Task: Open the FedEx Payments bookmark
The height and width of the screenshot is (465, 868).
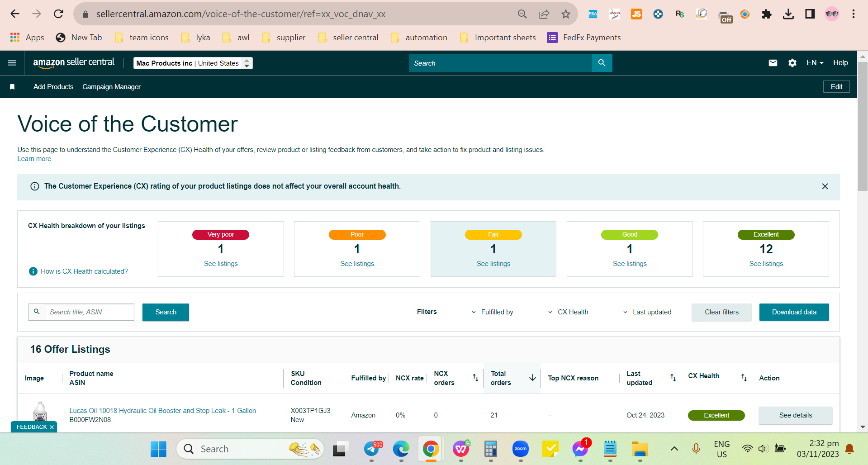Action: pyautogui.click(x=583, y=38)
